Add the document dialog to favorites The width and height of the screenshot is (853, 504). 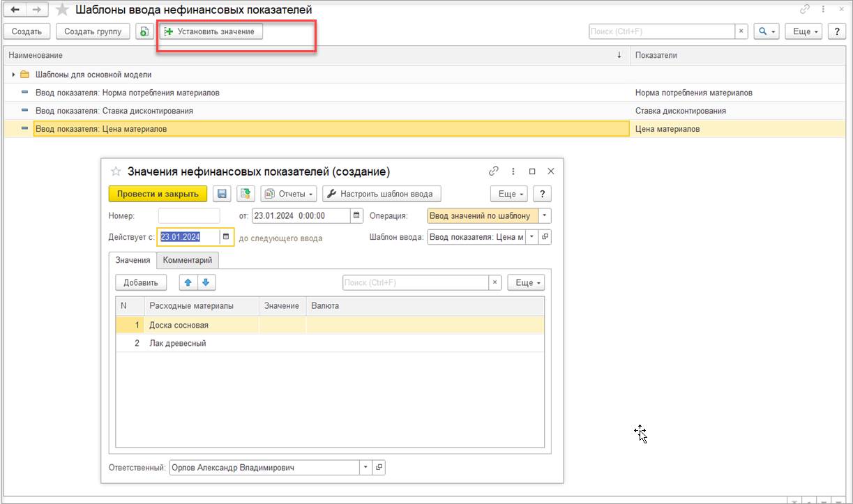pos(116,171)
